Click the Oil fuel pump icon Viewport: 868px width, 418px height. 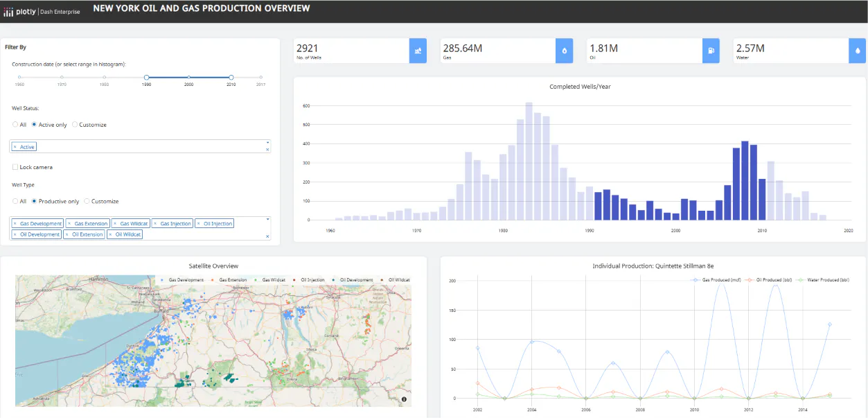click(711, 51)
